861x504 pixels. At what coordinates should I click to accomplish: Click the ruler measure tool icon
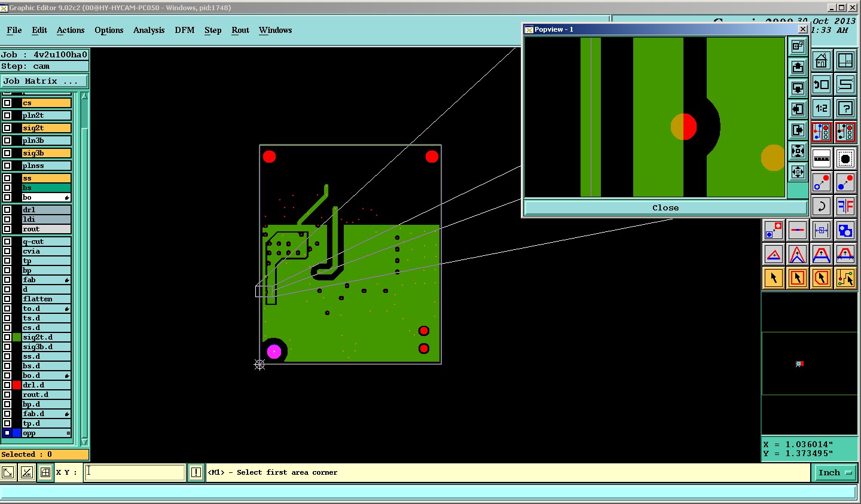(x=822, y=158)
